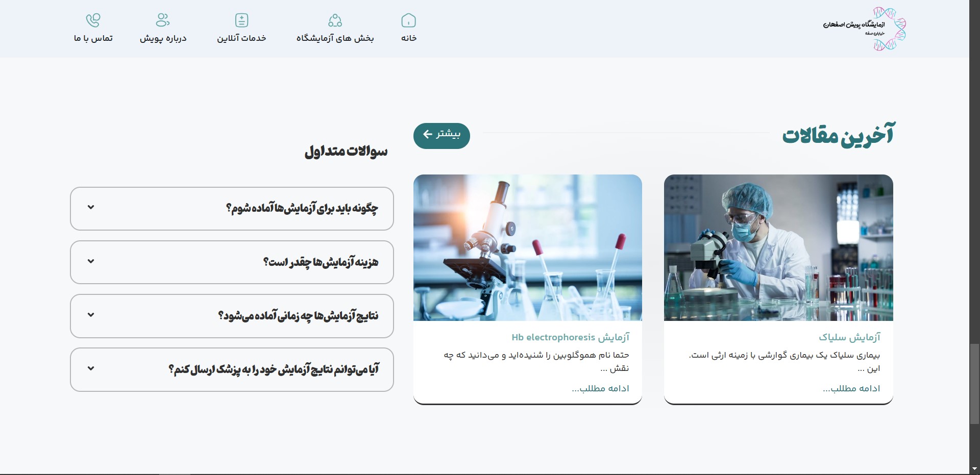The image size is (980, 475).
Task: Open the آزمایش سلیاک article title
Action: (849, 337)
